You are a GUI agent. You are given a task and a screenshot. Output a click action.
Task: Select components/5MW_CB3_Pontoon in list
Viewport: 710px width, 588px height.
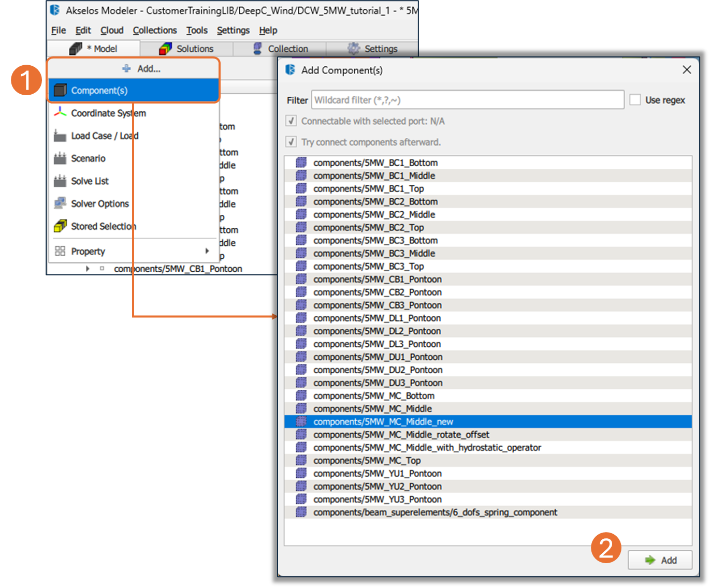[x=488, y=305]
